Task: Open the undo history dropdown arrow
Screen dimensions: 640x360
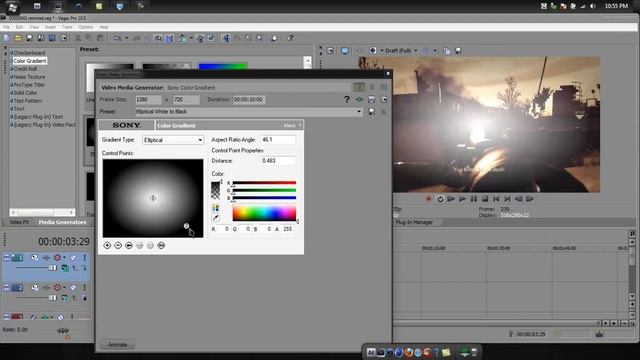Action: (127, 38)
